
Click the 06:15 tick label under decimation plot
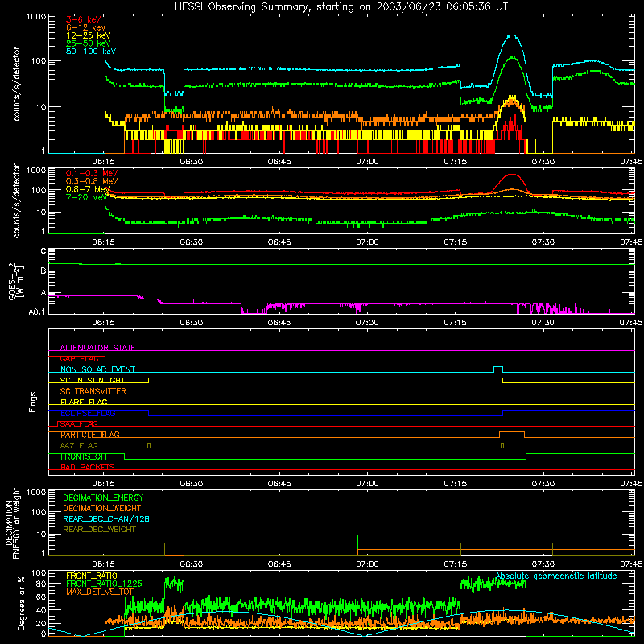pyautogui.click(x=104, y=564)
